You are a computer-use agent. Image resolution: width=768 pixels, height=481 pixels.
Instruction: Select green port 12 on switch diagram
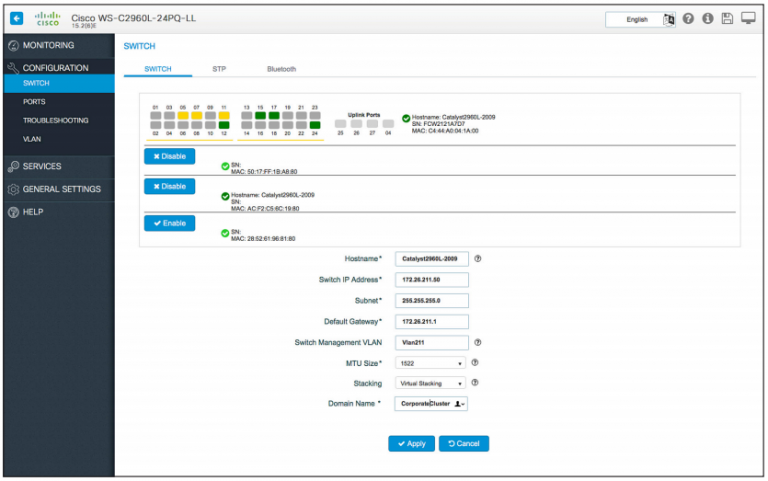coord(225,125)
